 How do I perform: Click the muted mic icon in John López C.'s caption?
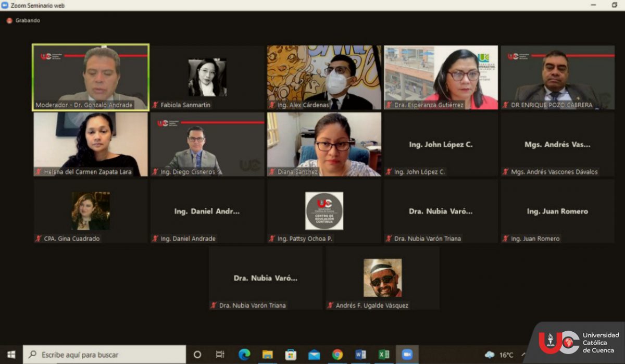point(389,172)
